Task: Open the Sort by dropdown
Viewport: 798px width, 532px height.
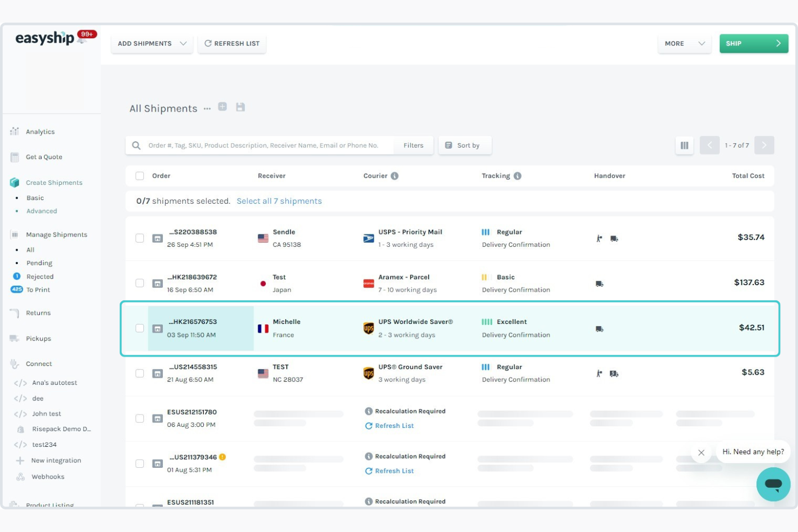Action: (x=465, y=146)
